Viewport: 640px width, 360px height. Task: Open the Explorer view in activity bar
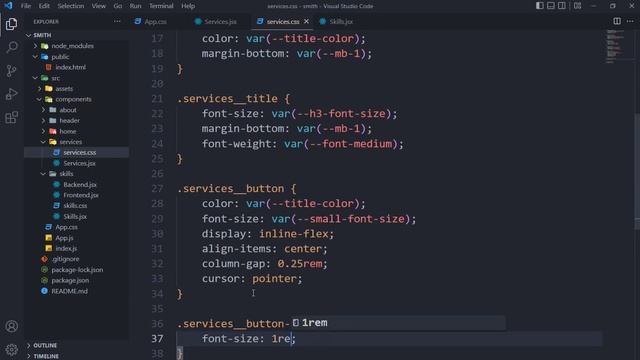click(11, 24)
